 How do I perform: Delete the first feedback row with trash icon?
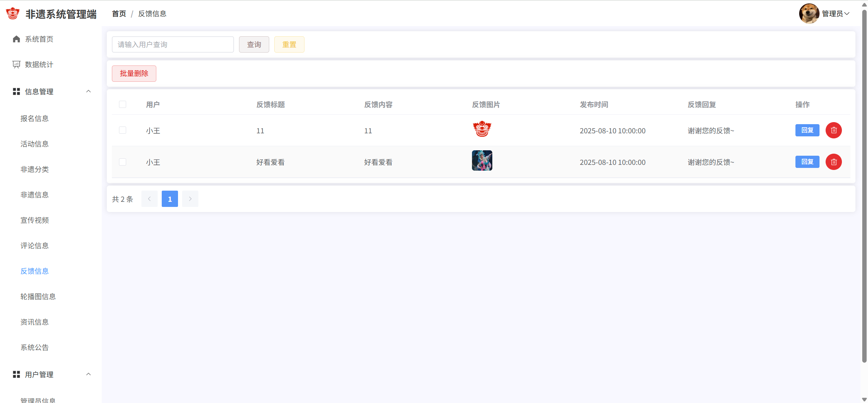pyautogui.click(x=833, y=130)
